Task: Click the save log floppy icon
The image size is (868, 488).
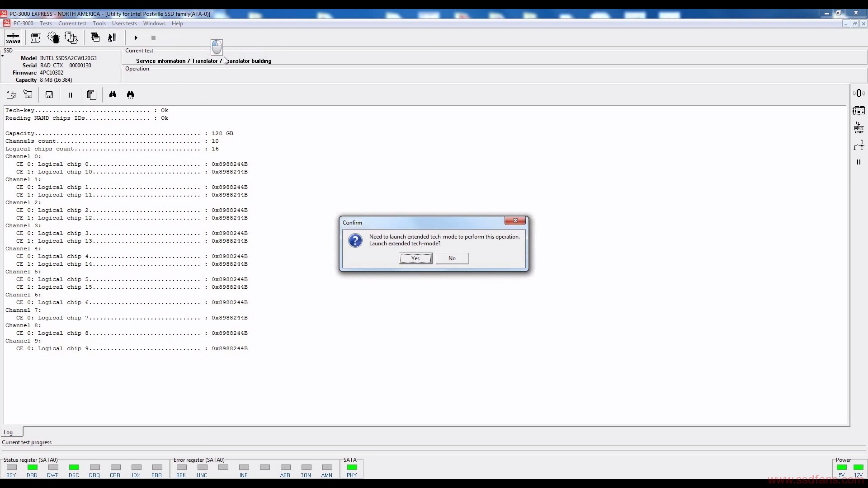Action: pos(49,94)
